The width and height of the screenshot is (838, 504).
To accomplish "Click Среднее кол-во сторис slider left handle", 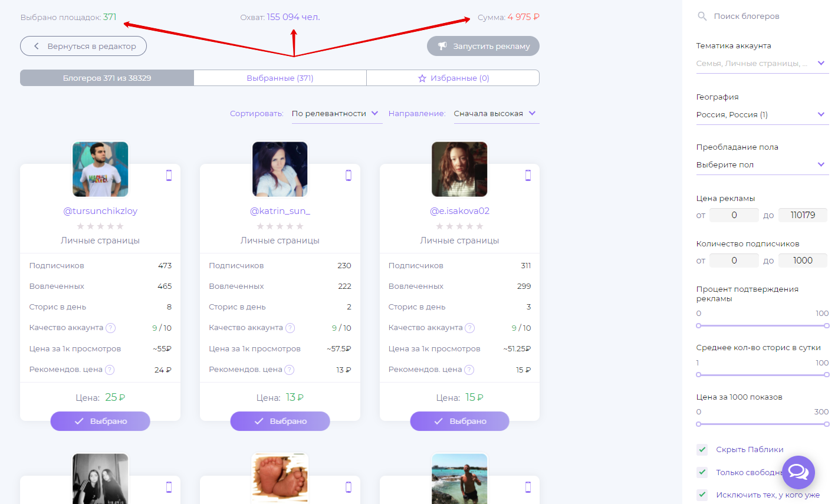I will (x=699, y=374).
